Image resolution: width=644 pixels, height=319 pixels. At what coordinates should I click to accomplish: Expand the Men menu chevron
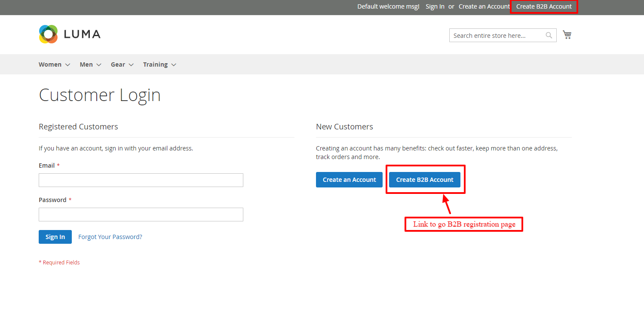(x=98, y=64)
